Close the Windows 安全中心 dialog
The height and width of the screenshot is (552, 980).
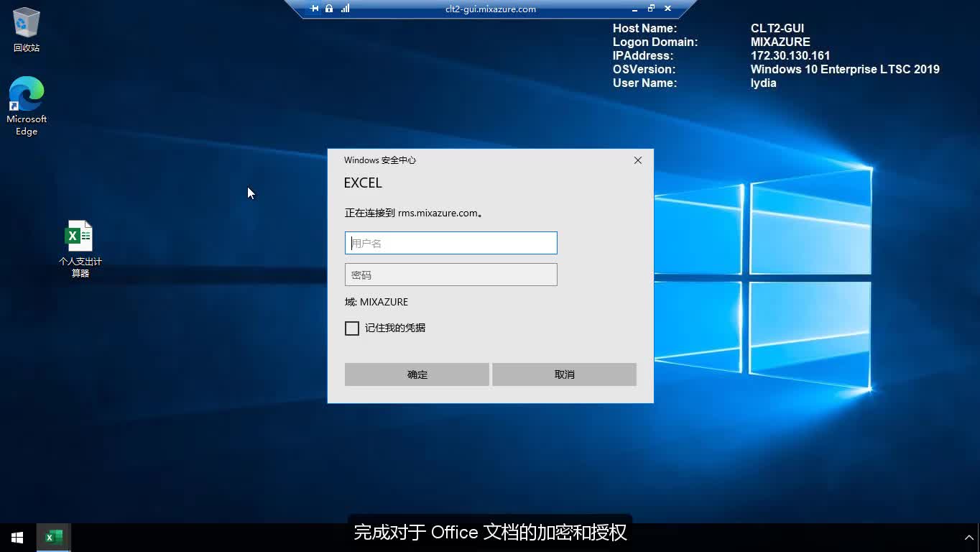point(637,160)
